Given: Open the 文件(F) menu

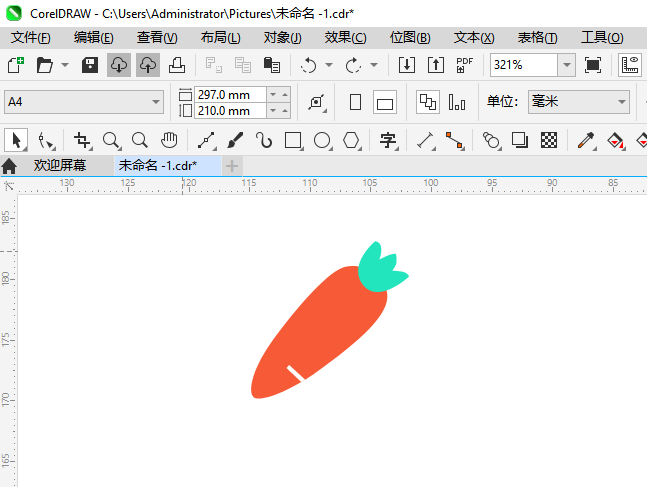Looking at the screenshot, I should point(31,38).
